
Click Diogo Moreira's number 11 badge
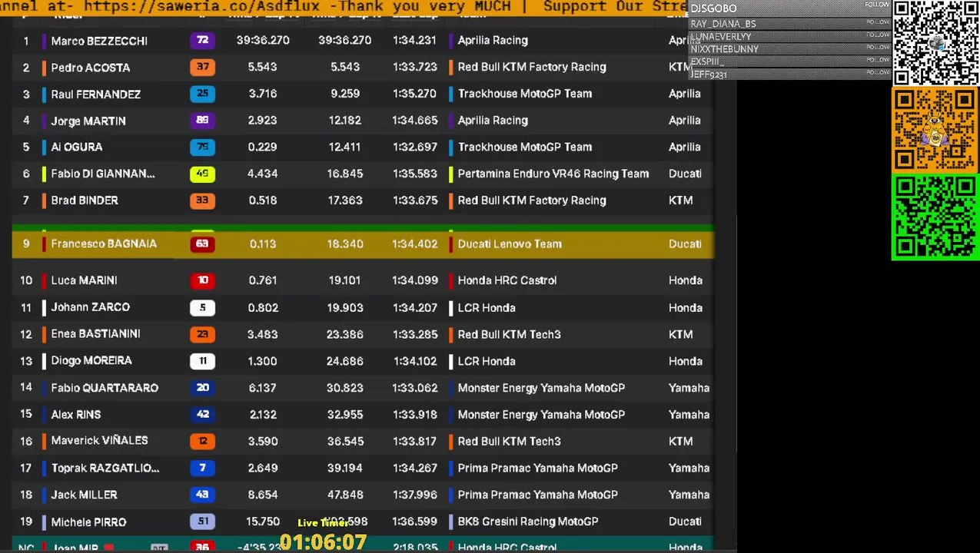tap(203, 360)
